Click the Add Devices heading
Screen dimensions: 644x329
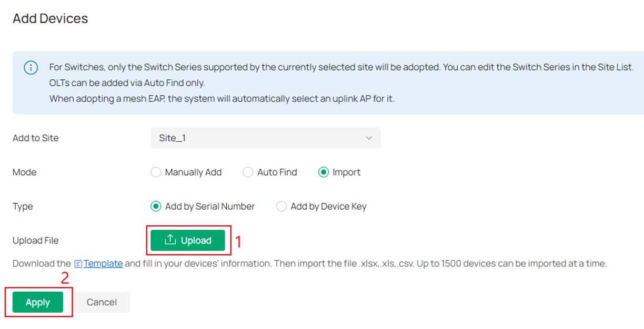pos(51,18)
